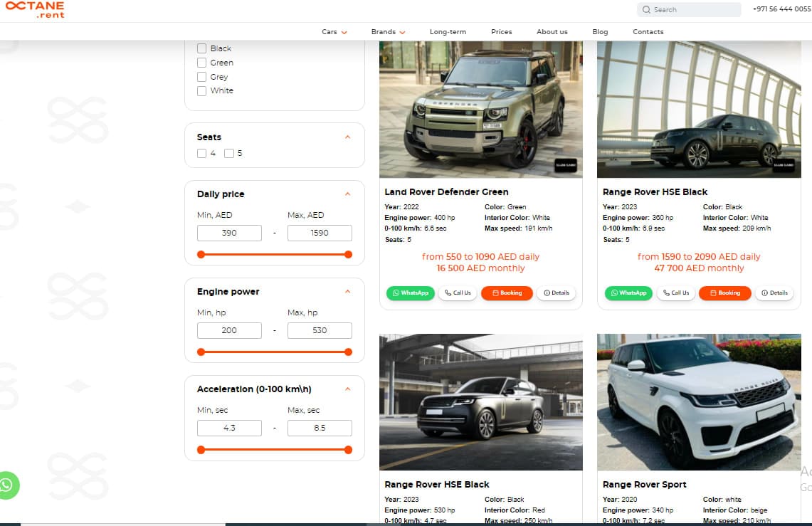
Task: Edit the Engine power minimum field 200
Action: tap(229, 330)
